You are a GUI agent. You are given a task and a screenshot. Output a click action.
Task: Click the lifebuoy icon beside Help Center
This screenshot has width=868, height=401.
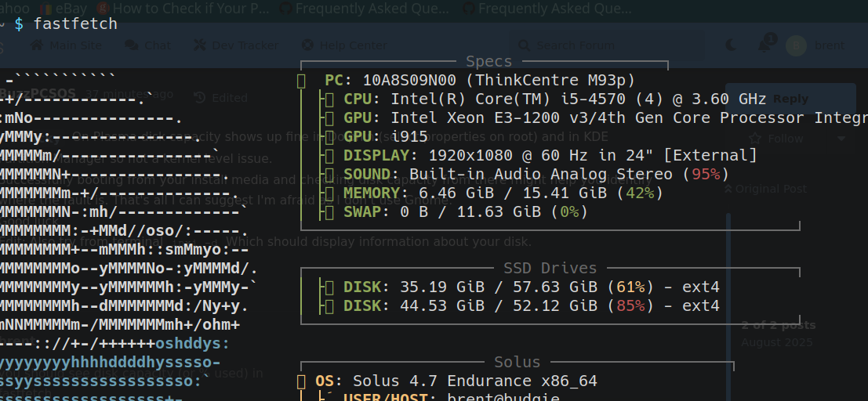click(x=307, y=45)
